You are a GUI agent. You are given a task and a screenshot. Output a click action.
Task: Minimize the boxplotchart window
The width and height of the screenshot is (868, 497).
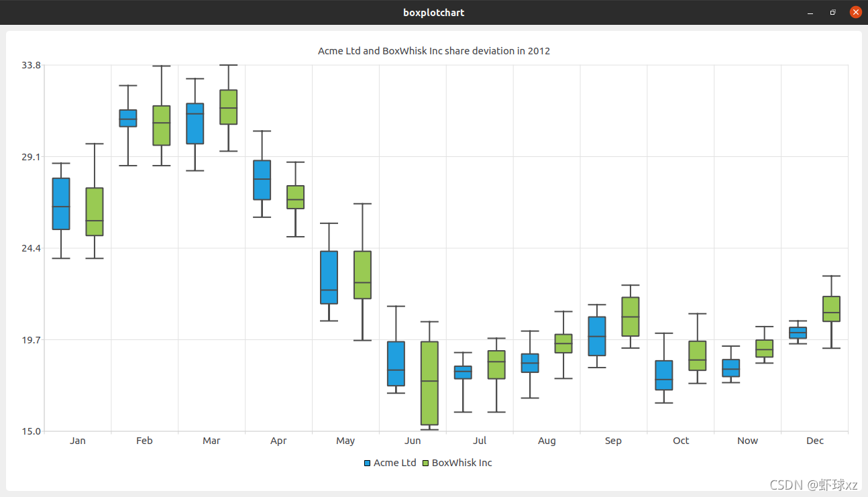[810, 12]
